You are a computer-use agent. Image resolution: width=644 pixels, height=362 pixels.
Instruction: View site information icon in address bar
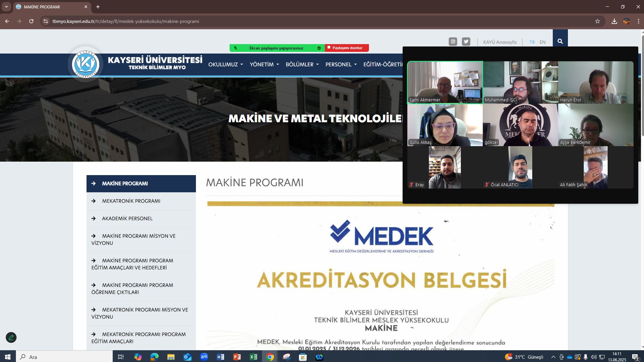pos(46,21)
